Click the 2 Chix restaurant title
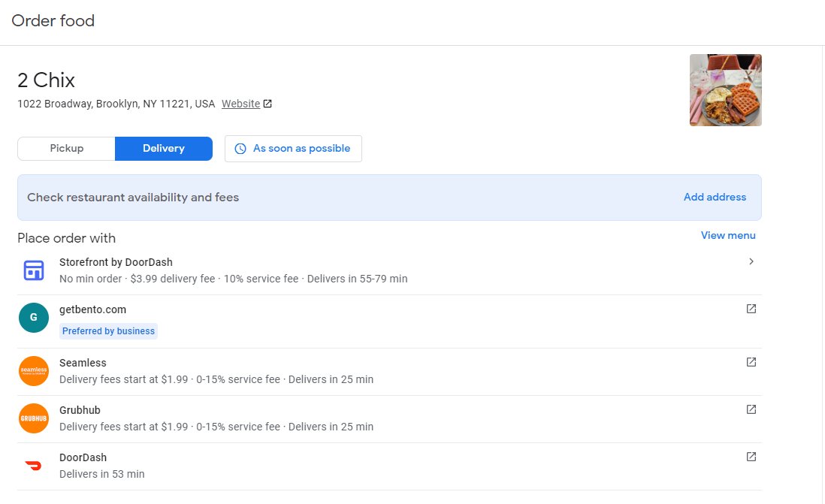This screenshot has width=825, height=504. 46,80
